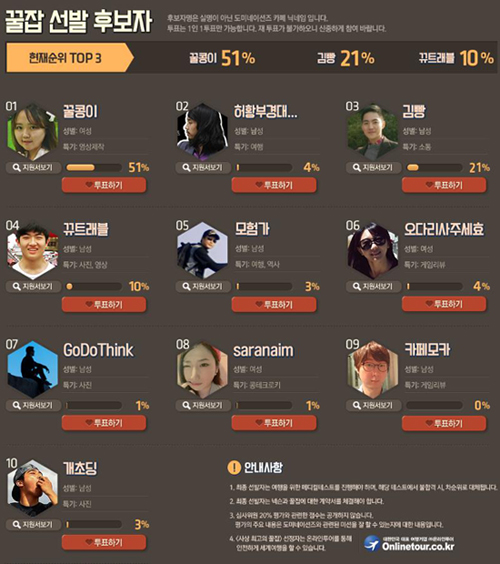
Task: Select GoDoThink silhouette profile photo
Action: [33, 369]
